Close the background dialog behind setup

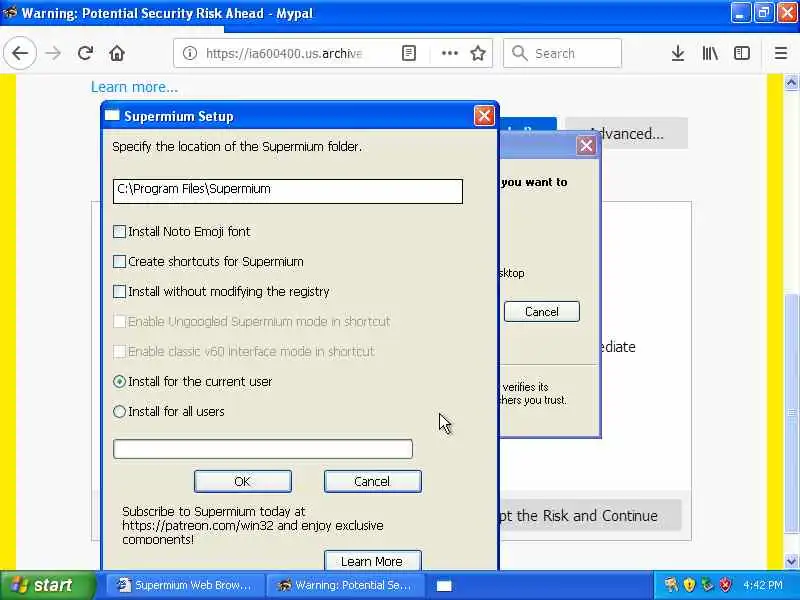point(586,146)
